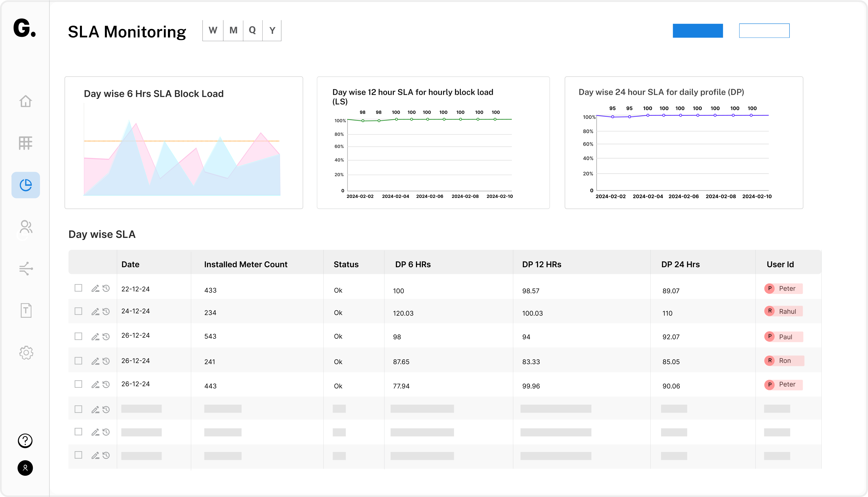Viewport: 868px width, 497px height.
Task: Select the Q quarterly tab
Action: click(253, 31)
